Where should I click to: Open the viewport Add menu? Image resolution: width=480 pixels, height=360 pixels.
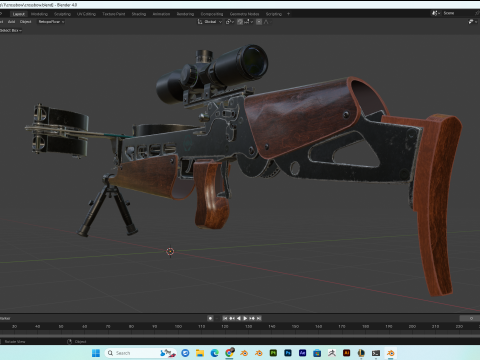11,22
